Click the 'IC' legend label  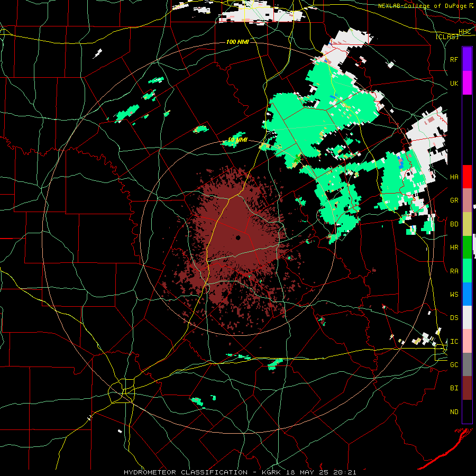pyautogui.click(x=454, y=341)
